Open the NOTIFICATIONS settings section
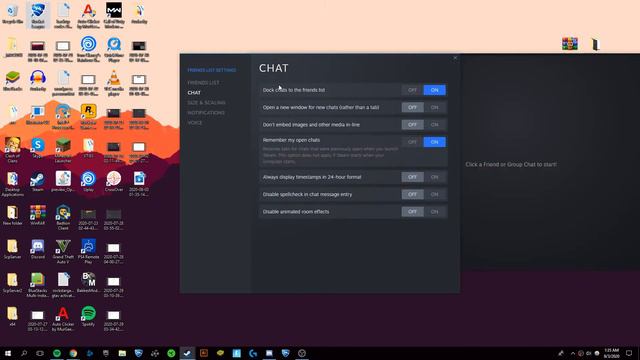This screenshot has width=640, height=360. (206, 113)
